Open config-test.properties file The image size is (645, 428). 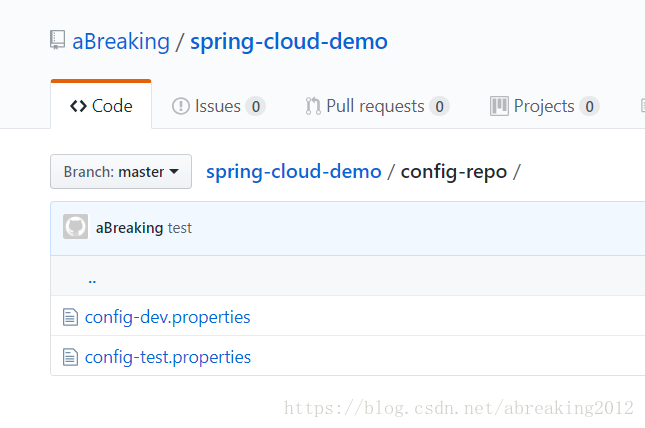click(x=168, y=358)
